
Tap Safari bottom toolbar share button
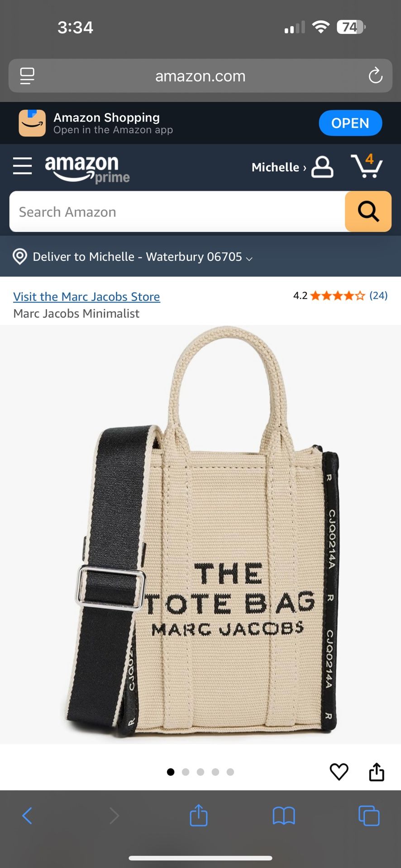click(x=199, y=815)
